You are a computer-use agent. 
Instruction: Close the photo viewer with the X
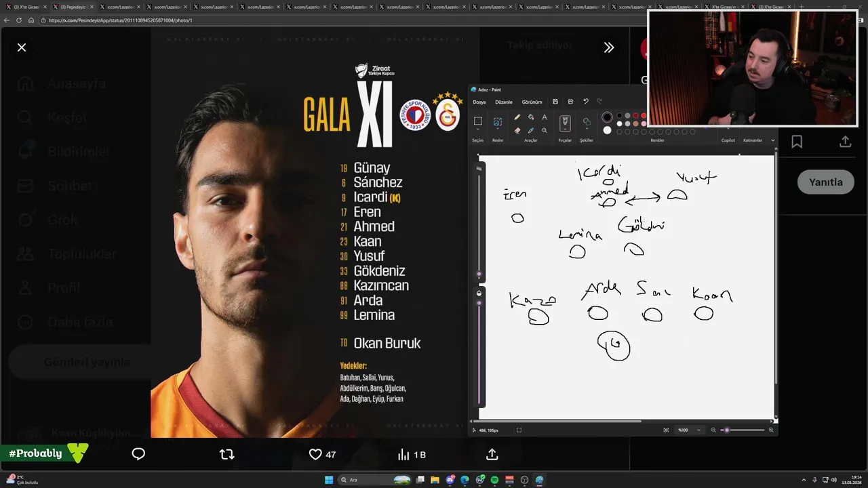22,47
